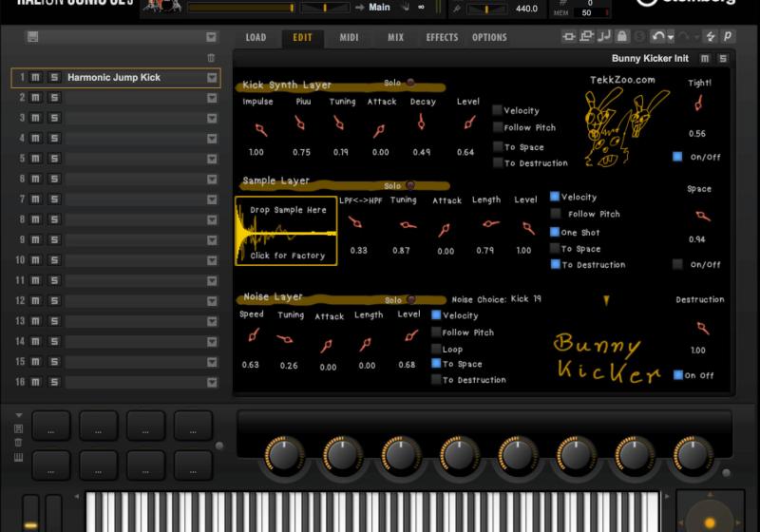Open Noise Choice dropdown triangle
This screenshot has width=760, height=532.
(606, 301)
